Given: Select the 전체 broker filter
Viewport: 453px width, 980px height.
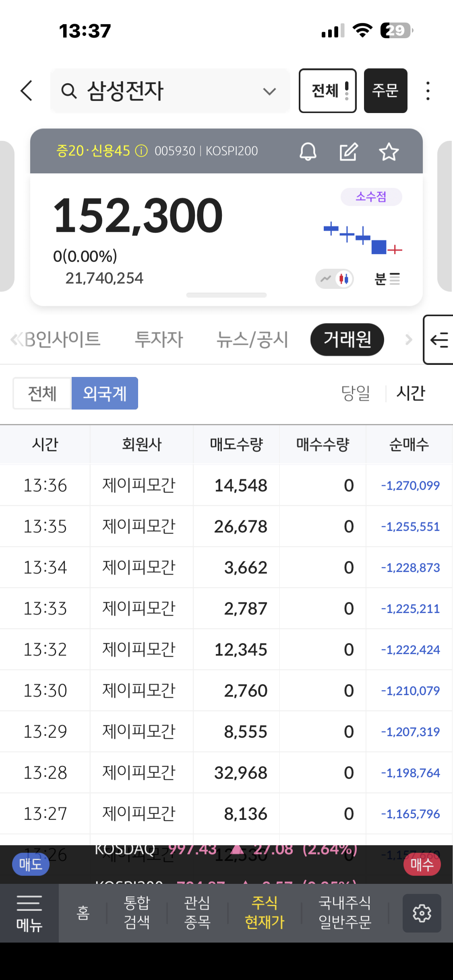Looking at the screenshot, I should pyautogui.click(x=42, y=393).
